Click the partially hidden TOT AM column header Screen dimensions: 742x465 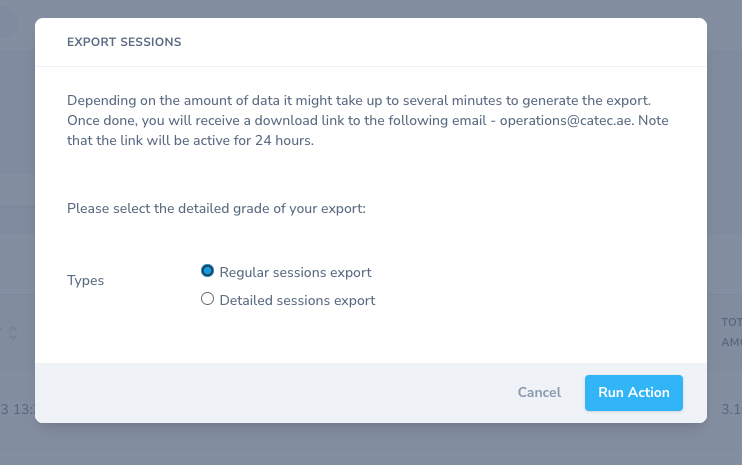(731, 332)
